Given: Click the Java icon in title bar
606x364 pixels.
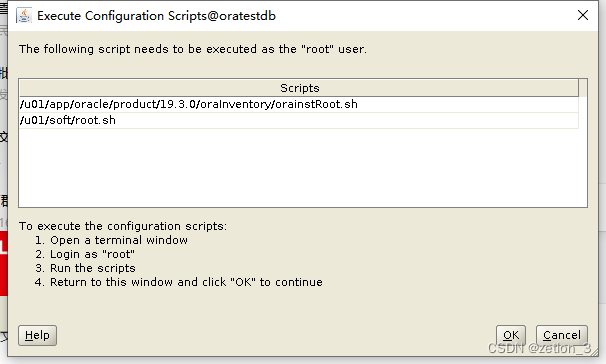Looking at the screenshot, I should pos(24,16).
